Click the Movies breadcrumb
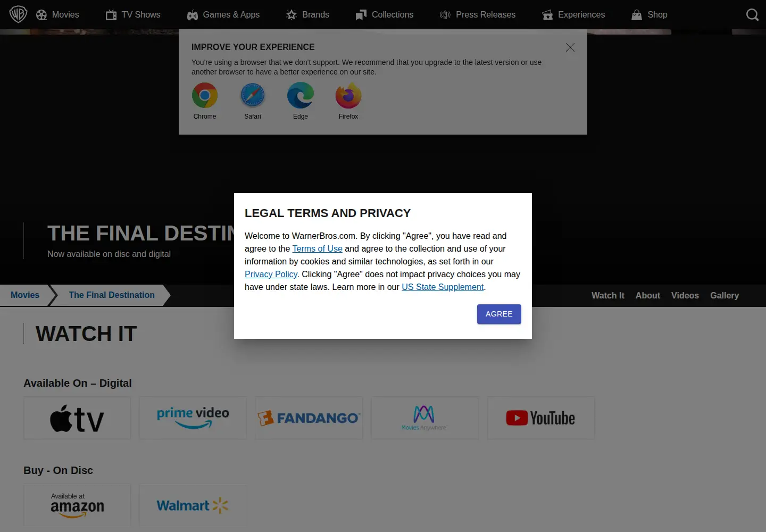 (x=25, y=295)
